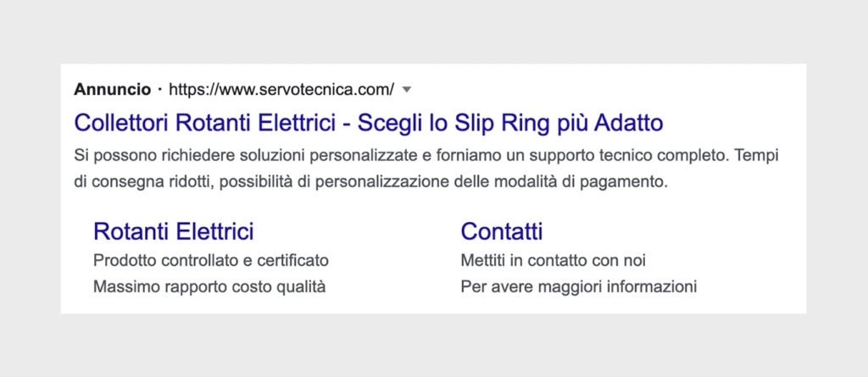The height and width of the screenshot is (377, 868).
Task: Click the text "Mettiti in contatto con noi"
Action: coord(553,260)
